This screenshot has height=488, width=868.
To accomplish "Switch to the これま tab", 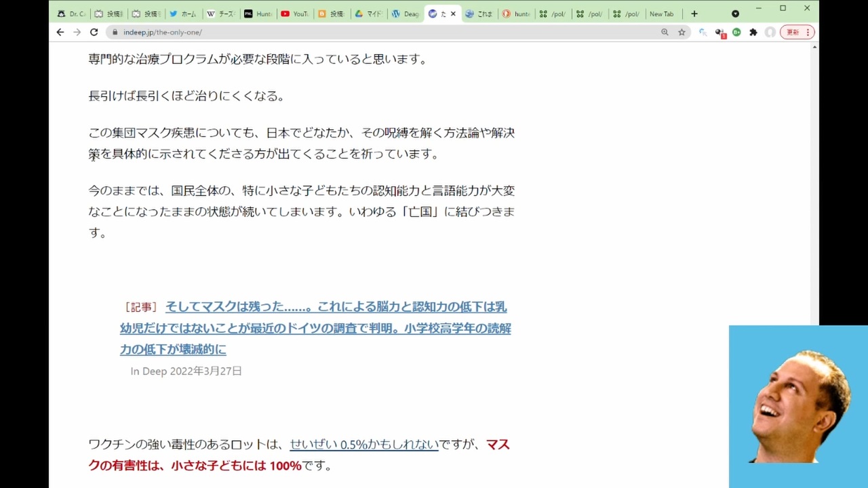I will pos(479,14).
